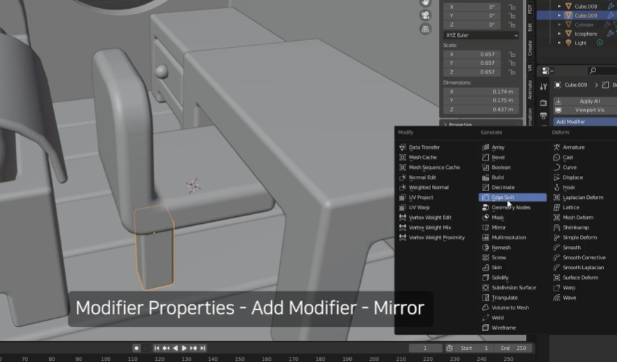Pick the Bevel modifier

click(x=497, y=157)
